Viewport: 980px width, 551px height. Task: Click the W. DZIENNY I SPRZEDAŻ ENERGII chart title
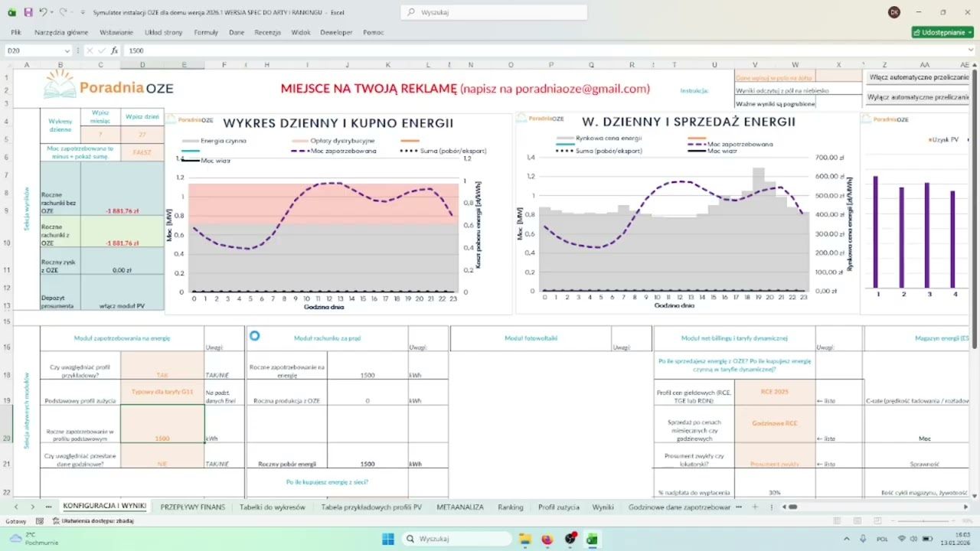[688, 122]
